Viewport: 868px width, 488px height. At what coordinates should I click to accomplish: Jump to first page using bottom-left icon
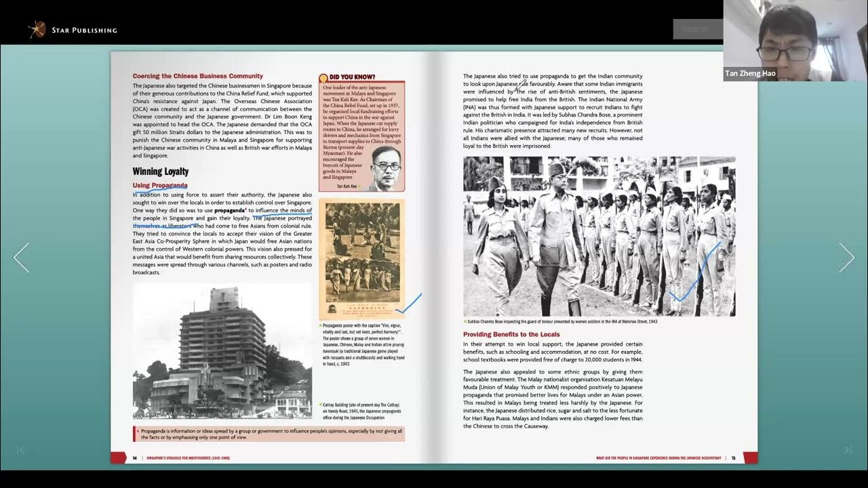pyautogui.click(x=21, y=449)
